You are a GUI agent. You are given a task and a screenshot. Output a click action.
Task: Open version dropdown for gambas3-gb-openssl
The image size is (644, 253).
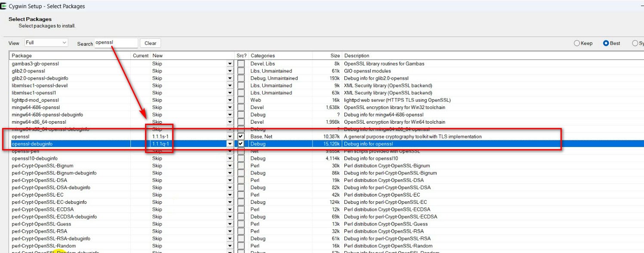230,63
